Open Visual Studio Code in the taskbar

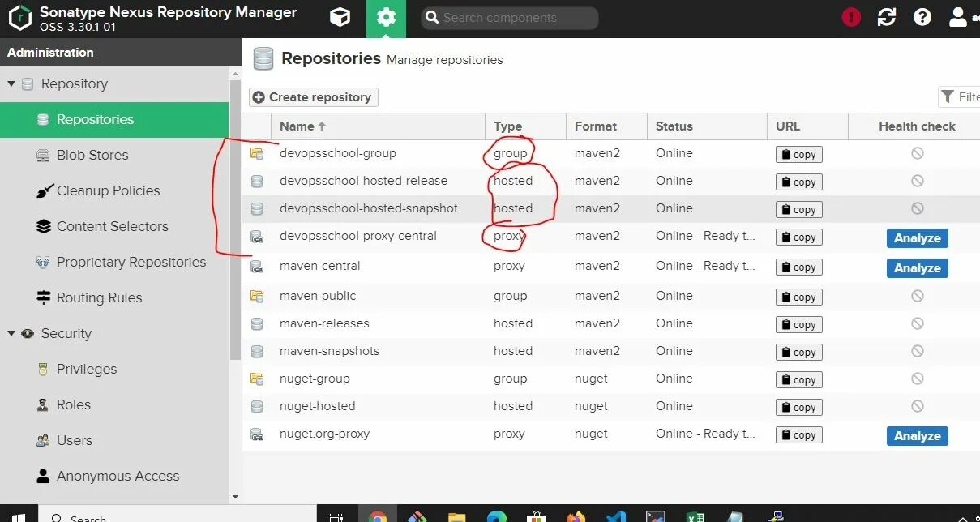tap(616, 516)
